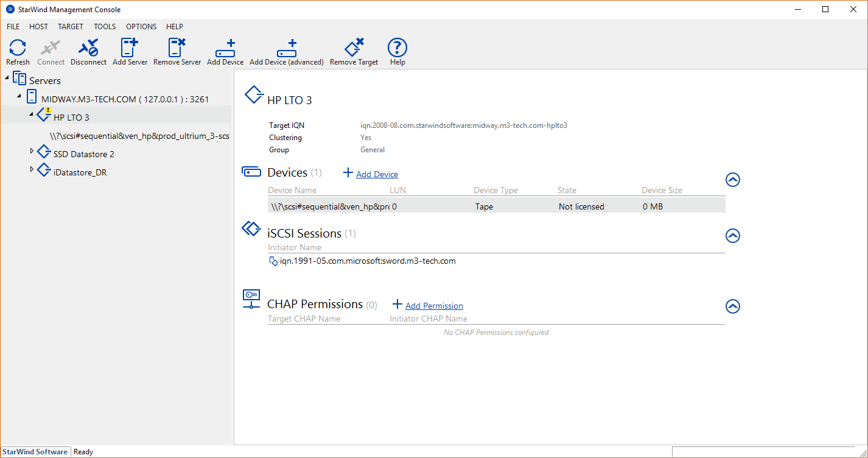Image resolution: width=868 pixels, height=458 pixels.
Task: Click the Remove Server toolbar icon
Action: coord(177,48)
